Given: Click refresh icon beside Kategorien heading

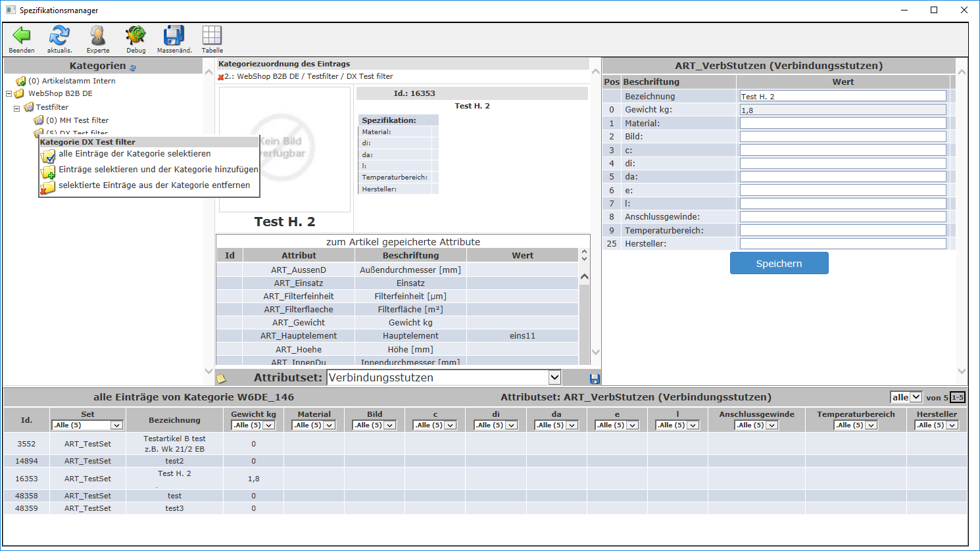Looking at the screenshot, I should coord(133,68).
